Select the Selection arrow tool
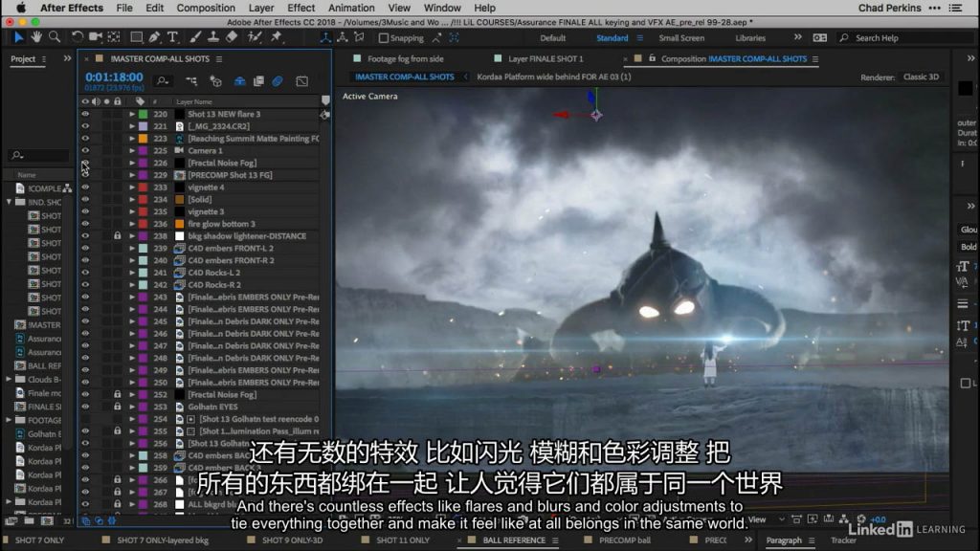The image size is (980, 551). pos(18,37)
